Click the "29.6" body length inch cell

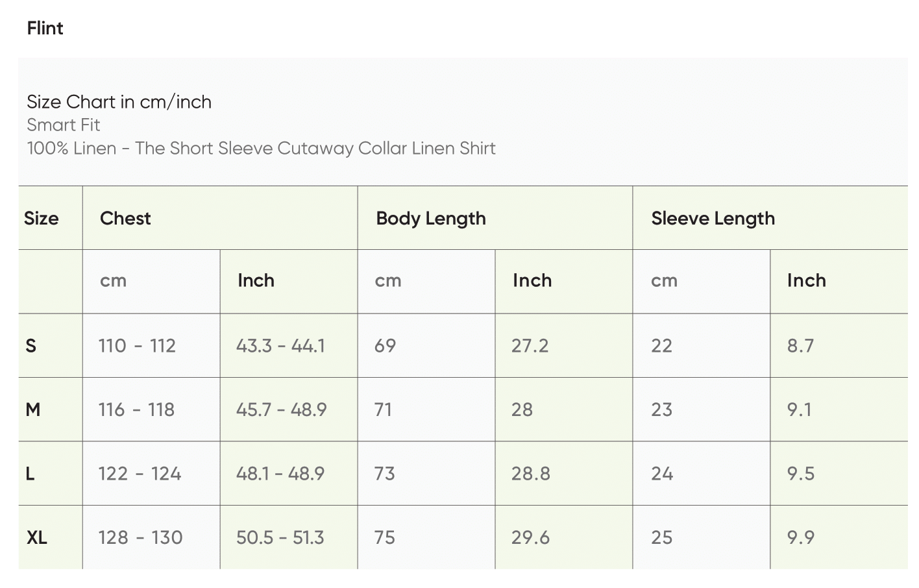[x=530, y=537]
